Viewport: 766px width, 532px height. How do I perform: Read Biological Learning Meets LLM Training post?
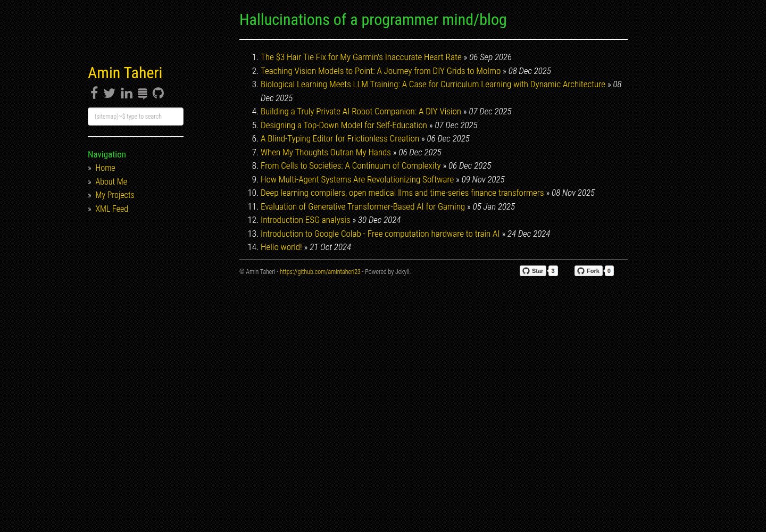(433, 84)
